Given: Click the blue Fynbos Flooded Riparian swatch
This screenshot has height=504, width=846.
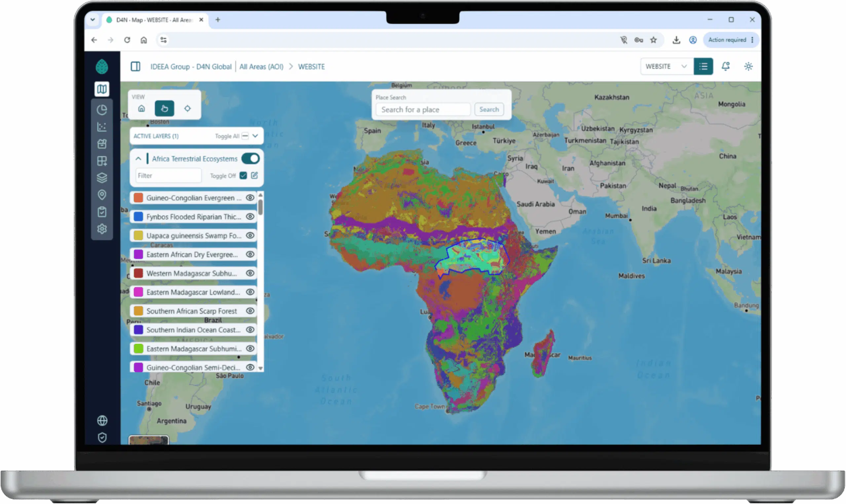Looking at the screenshot, I should (138, 217).
